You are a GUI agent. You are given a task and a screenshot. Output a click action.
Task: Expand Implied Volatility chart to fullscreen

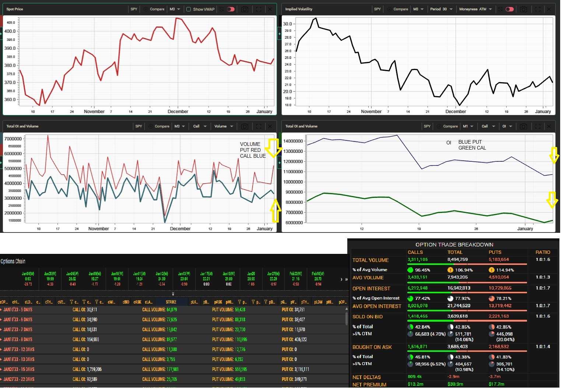[x=538, y=9]
